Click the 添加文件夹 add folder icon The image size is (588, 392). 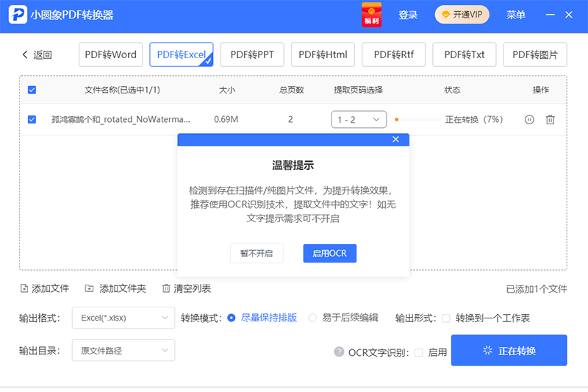(x=90, y=288)
